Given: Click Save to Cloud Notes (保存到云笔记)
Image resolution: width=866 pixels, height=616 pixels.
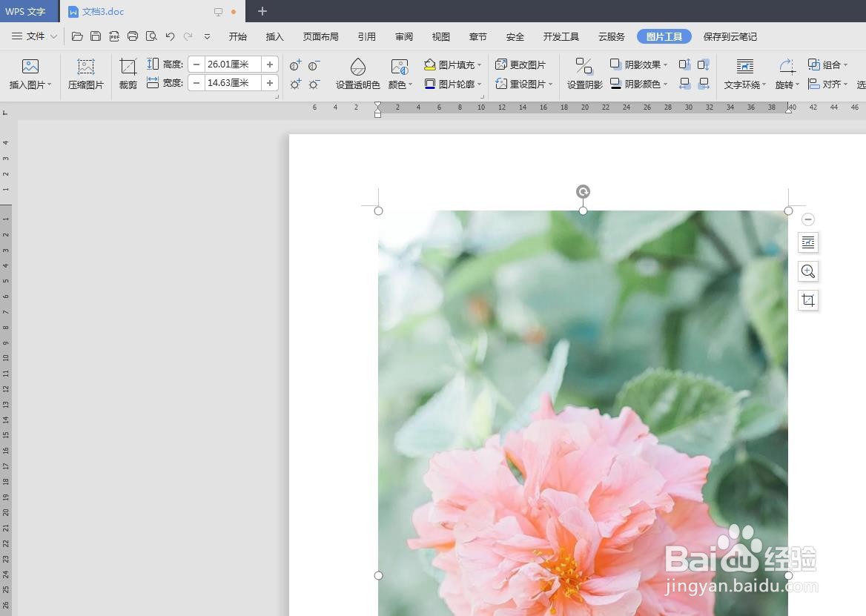Looking at the screenshot, I should coord(730,36).
